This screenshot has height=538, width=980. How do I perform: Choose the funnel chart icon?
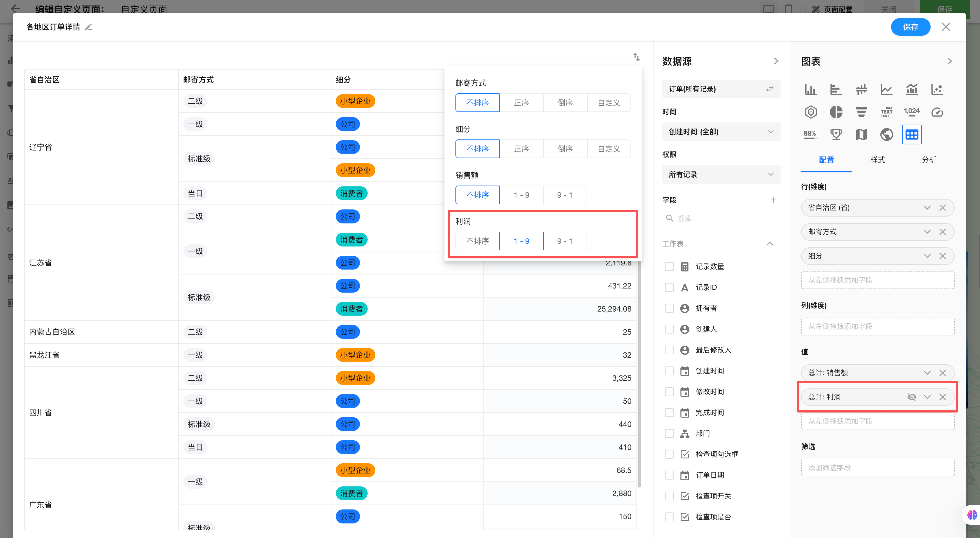pos(861,112)
